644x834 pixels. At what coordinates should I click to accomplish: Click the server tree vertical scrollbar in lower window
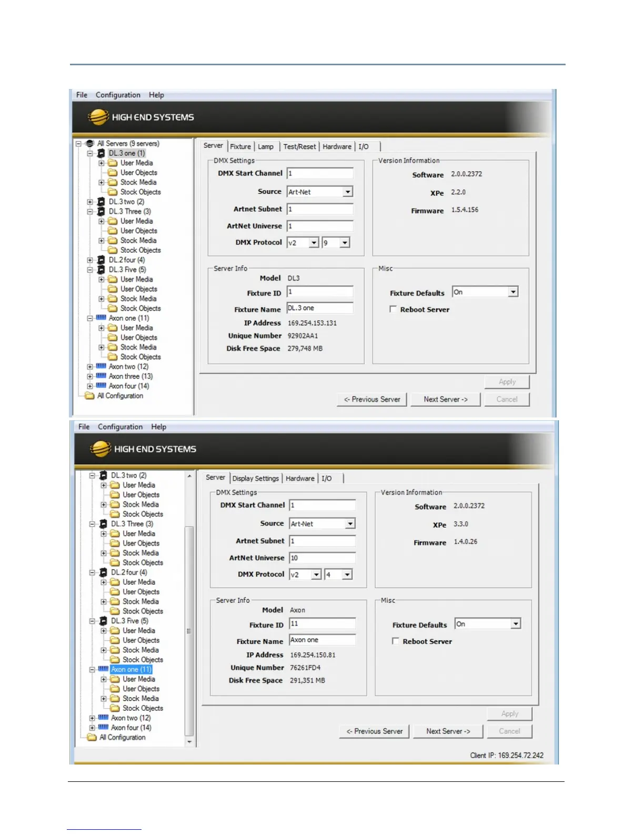pos(189,632)
